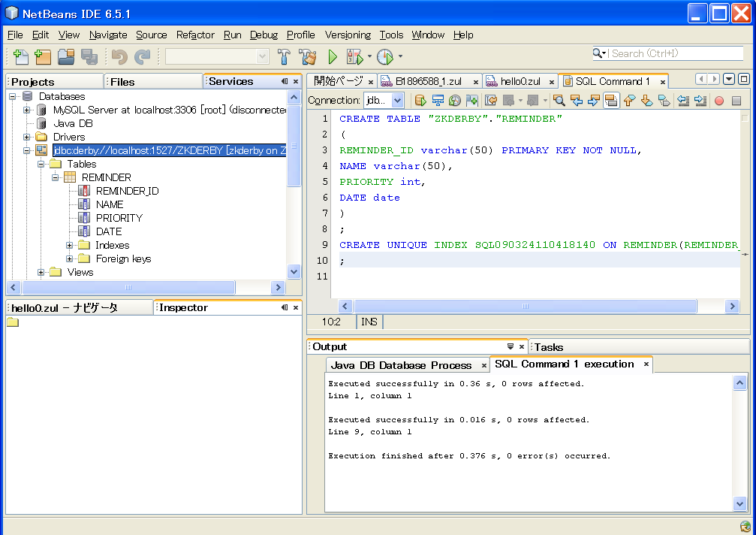Screen dimensions: 756x535
Task: Click the green Run Main Project arrow
Action: tap(333, 57)
